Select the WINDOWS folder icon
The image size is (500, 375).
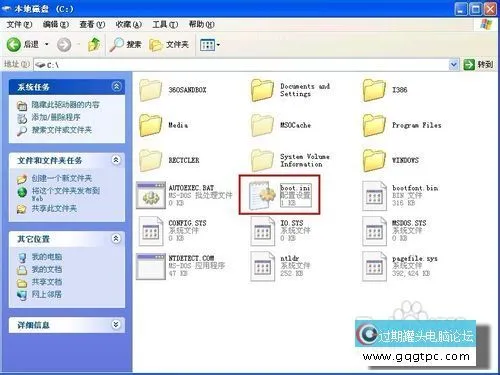[374, 160]
